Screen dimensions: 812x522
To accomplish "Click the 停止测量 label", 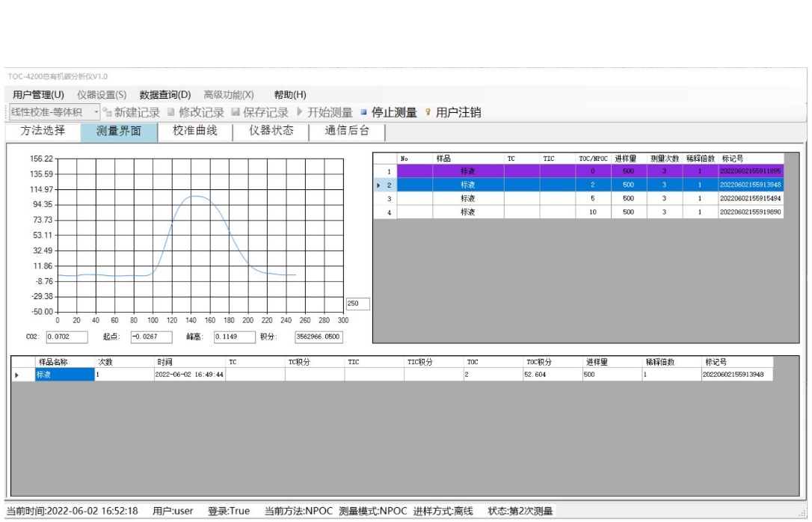I will (x=394, y=112).
